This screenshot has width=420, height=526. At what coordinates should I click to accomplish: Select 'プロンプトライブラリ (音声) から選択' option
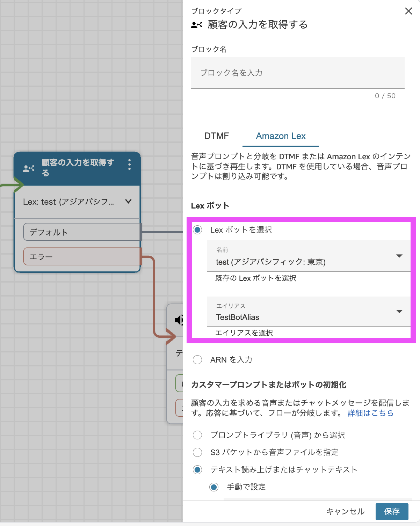click(x=197, y=435)
